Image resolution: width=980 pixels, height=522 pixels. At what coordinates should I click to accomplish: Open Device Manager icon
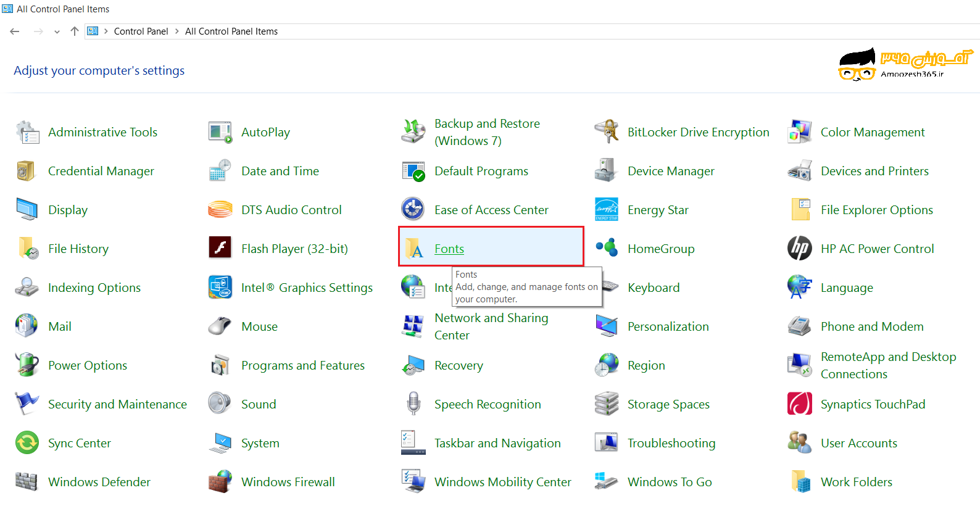coord(607,171)
